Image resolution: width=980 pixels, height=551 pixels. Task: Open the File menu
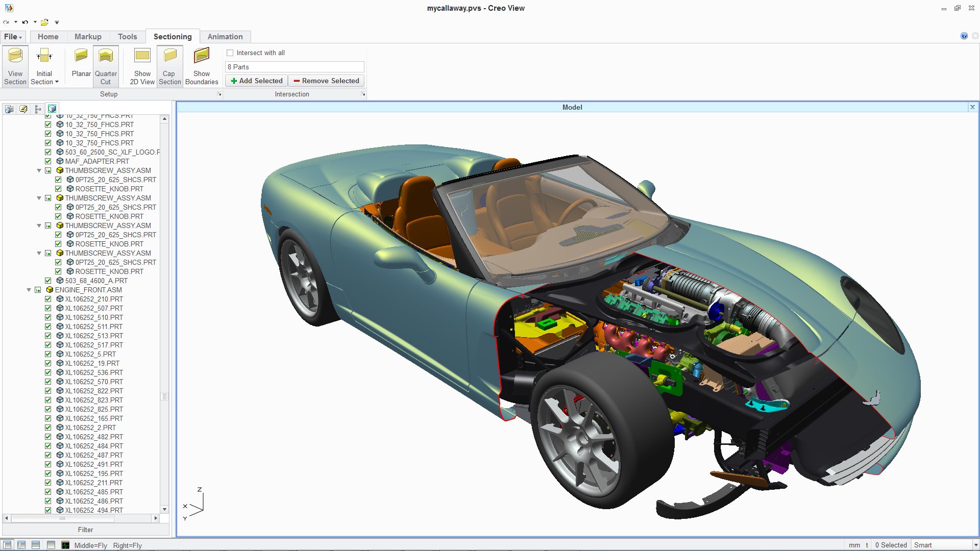13,36
